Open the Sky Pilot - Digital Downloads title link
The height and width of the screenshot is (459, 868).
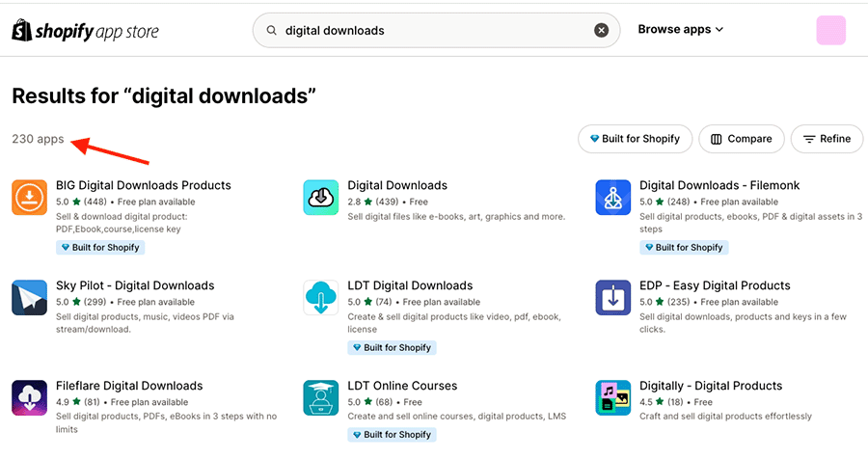pos(135,285)
